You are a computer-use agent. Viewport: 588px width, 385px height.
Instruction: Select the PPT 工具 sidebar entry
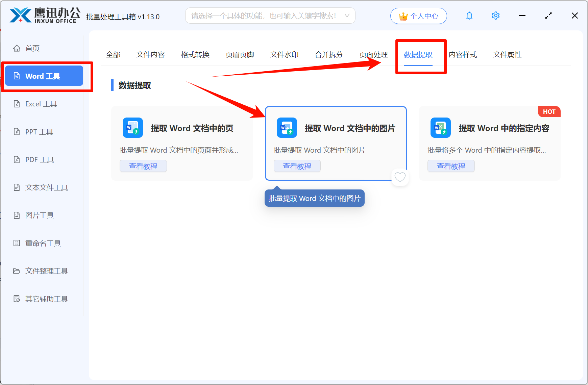click(39, 132)
